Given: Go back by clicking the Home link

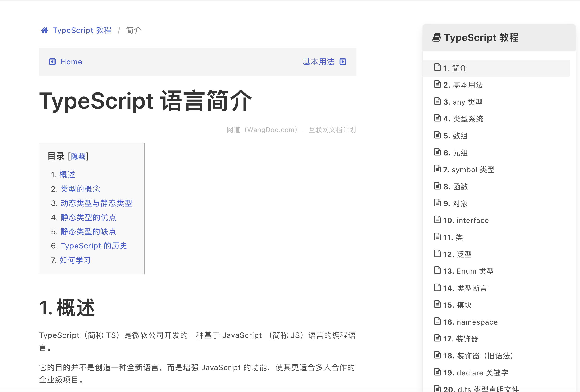Looking at the screenshot, I should coord(71,62).
